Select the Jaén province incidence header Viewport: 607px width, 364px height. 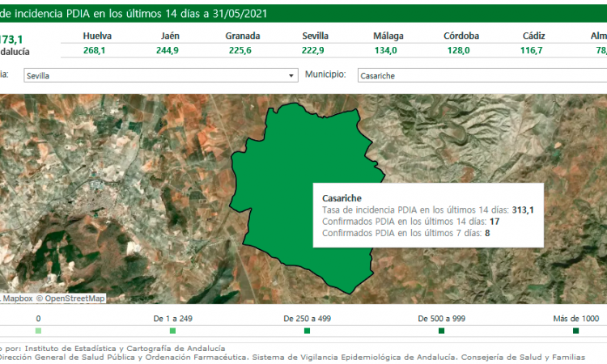[170, 36]
